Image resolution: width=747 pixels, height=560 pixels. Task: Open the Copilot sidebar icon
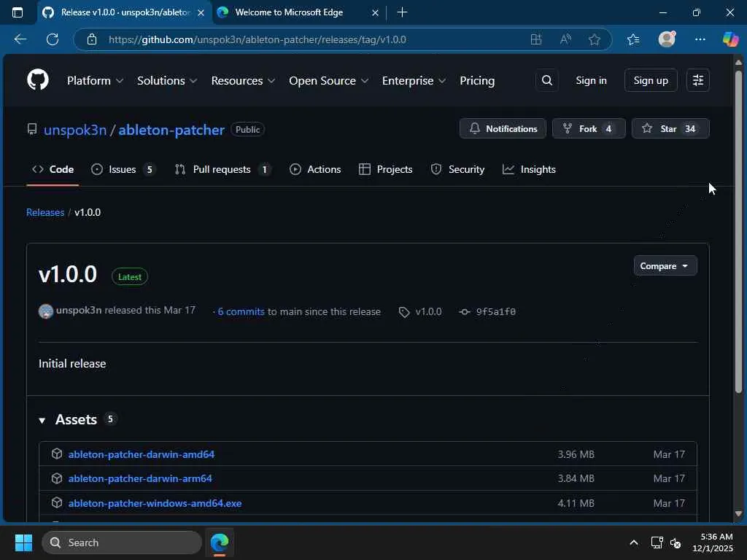click(x=730, y=39)
